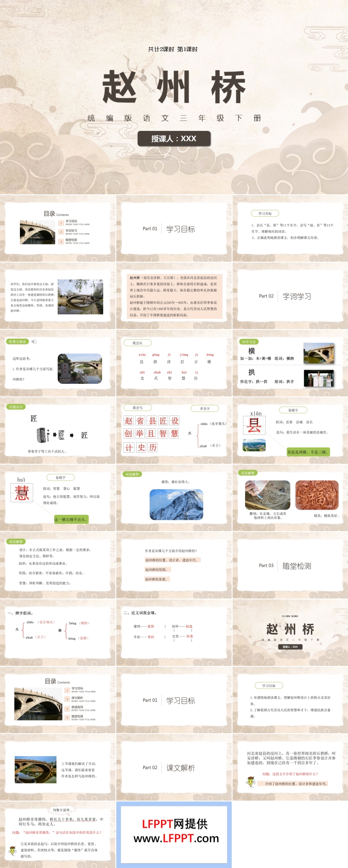Screen dimensions: 348x868
Task: Open the Part 02 字词学习 slide
Action: point(290,295)
